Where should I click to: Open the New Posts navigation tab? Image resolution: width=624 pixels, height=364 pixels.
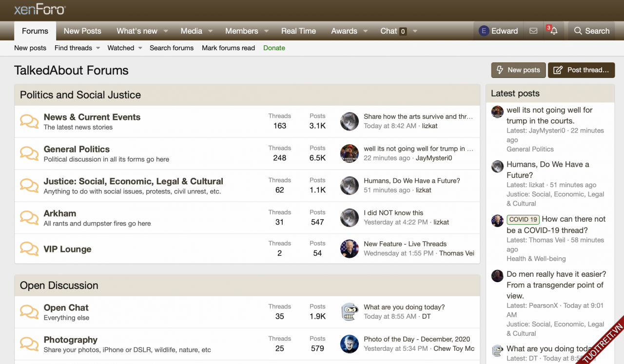[x=82, y=31]
